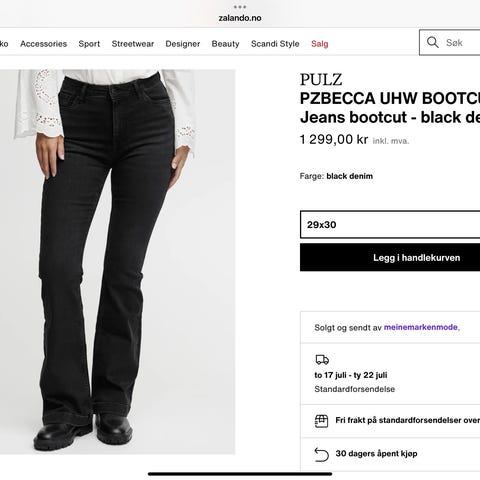Go to Streetwear section

(133, 44)
